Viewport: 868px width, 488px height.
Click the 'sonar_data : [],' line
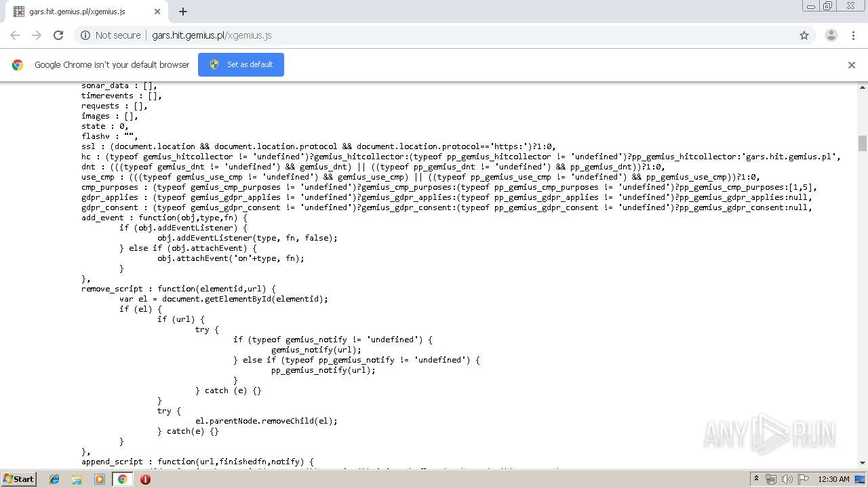(x=119, y=85)
